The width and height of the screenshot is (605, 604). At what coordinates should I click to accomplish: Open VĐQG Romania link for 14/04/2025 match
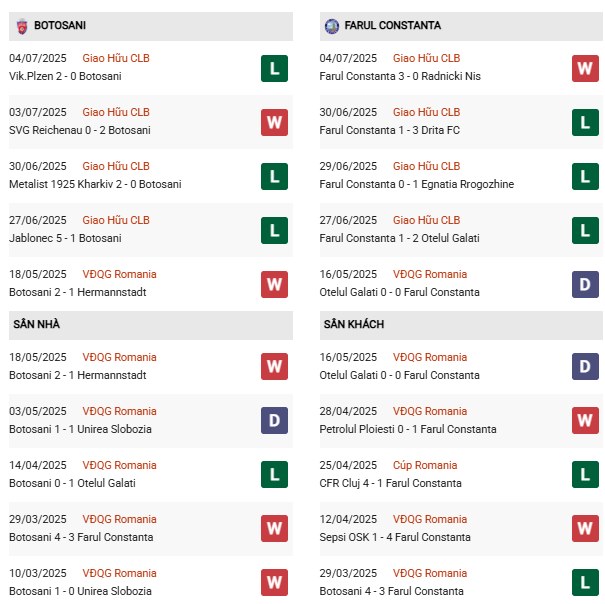point(120,465)
